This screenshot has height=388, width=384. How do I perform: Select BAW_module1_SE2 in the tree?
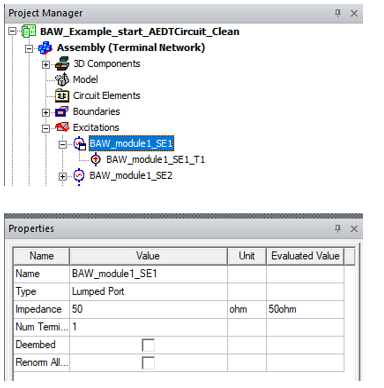[x=131, y=176]
